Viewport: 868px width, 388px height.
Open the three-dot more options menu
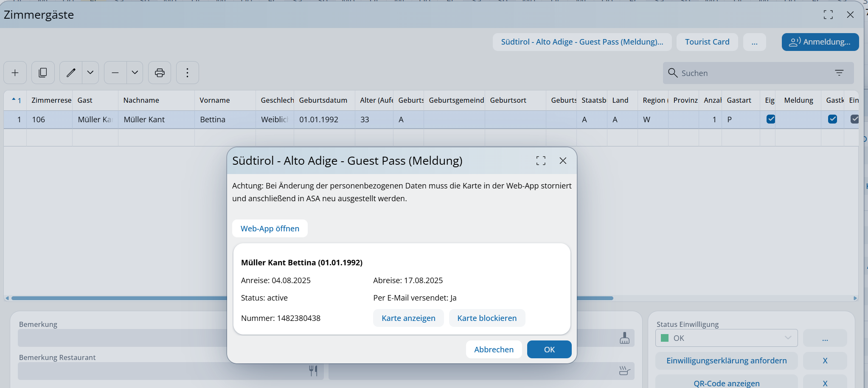click(x=187, y=73)
